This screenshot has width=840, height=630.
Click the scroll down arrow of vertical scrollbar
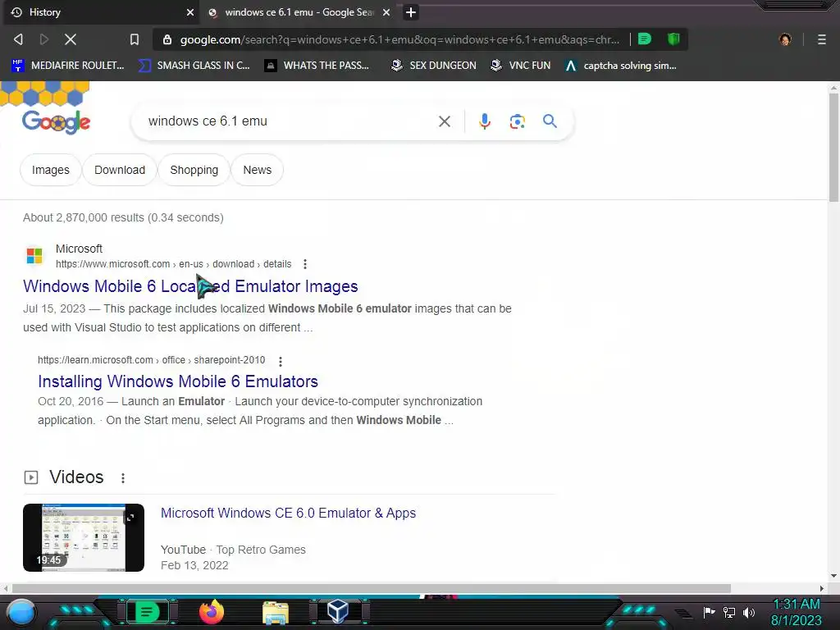pyautogui.click(x=833, y=577)
